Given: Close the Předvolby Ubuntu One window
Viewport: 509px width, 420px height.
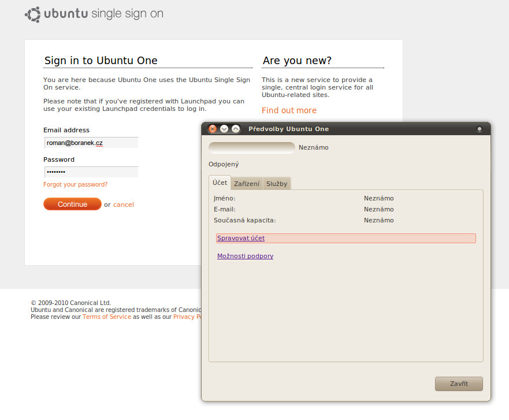Looking at the screenshot, I should (213, 129).
